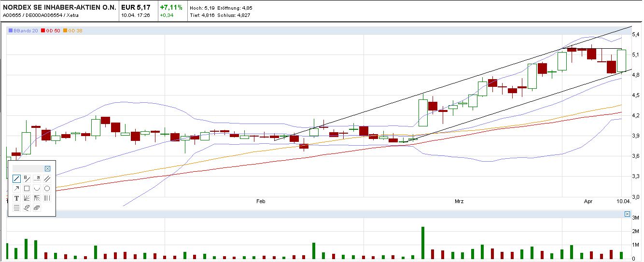Select the vertical cycle lines tool

pos(47,198)
